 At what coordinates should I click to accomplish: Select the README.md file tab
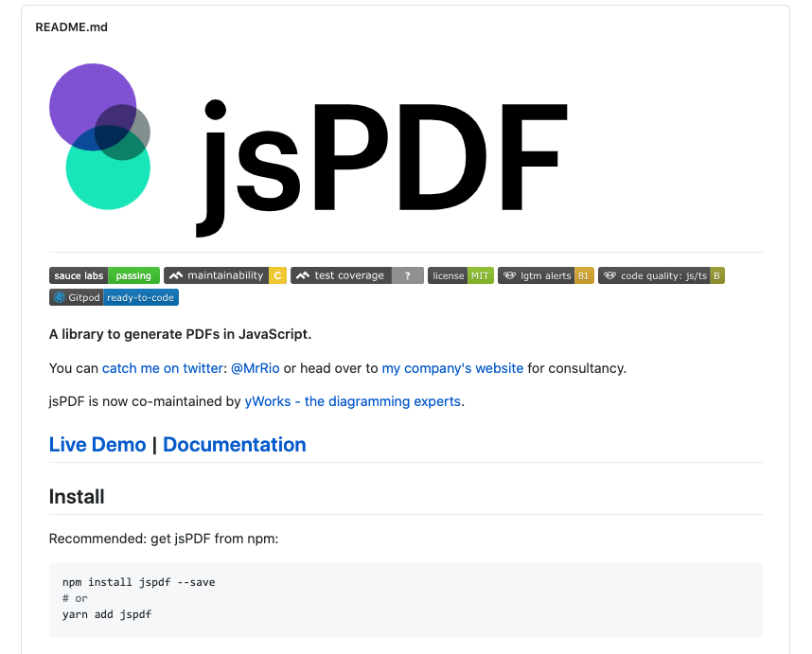pos(71,27)
